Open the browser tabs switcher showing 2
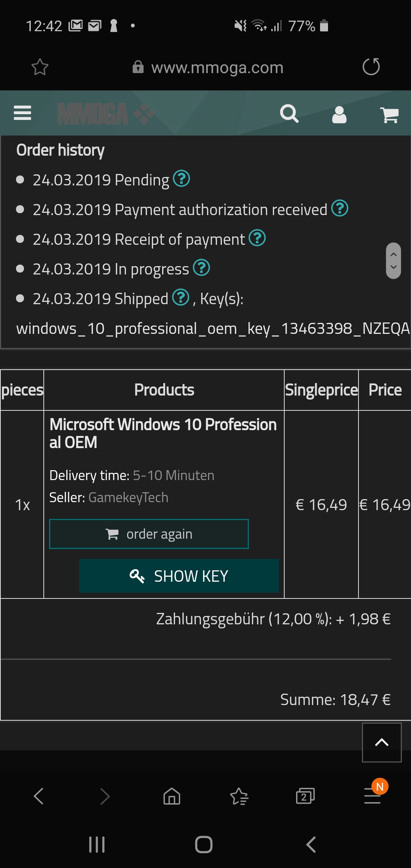The image size is (411, 868). tap(305, 796)
